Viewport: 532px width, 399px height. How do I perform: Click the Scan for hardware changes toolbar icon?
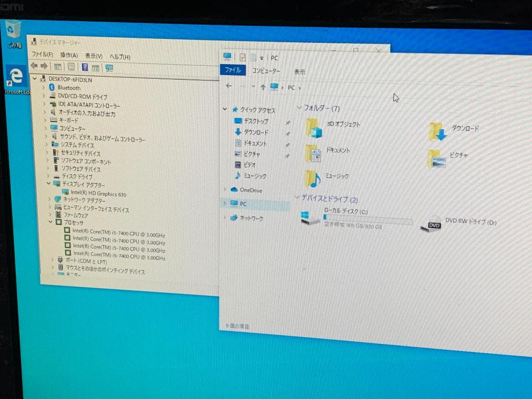pyautogui.click(x=110, y=66)
